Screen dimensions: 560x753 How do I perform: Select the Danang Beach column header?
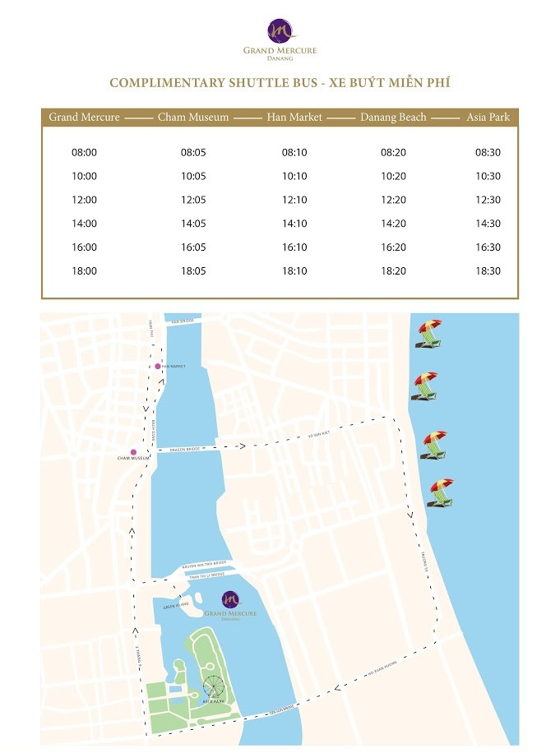(393, 118)
